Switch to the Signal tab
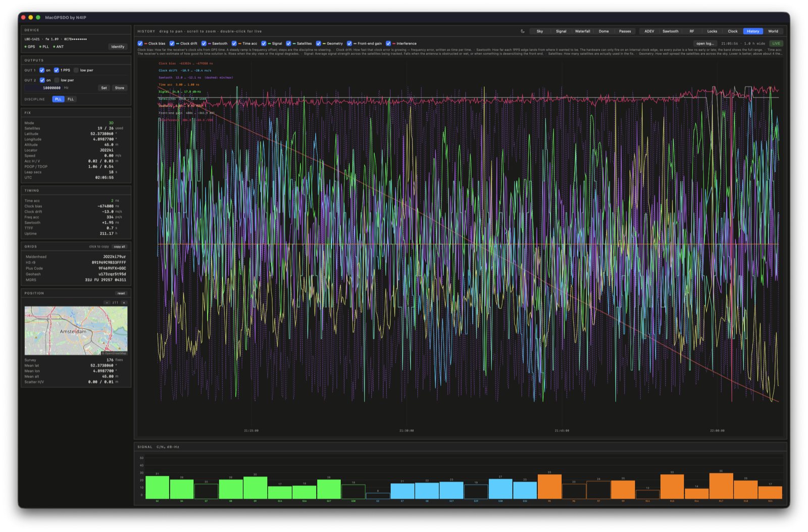The image size is (808, 532). point(561,31)
